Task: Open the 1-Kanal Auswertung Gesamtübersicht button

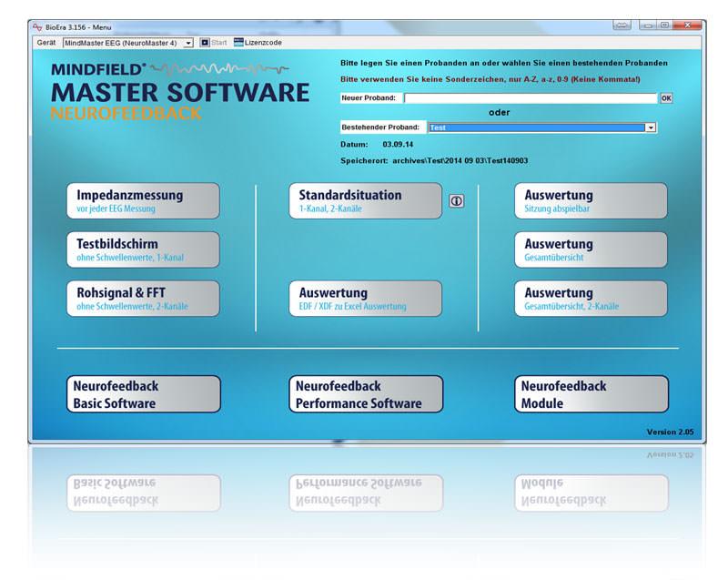Action: pyautogui.click(x=591, y=249)
